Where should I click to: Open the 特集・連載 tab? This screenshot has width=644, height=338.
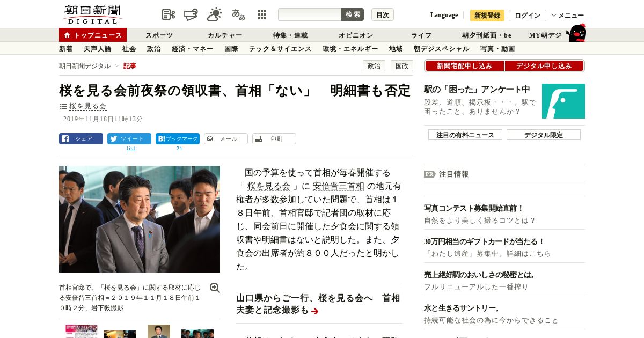(290, 35)
